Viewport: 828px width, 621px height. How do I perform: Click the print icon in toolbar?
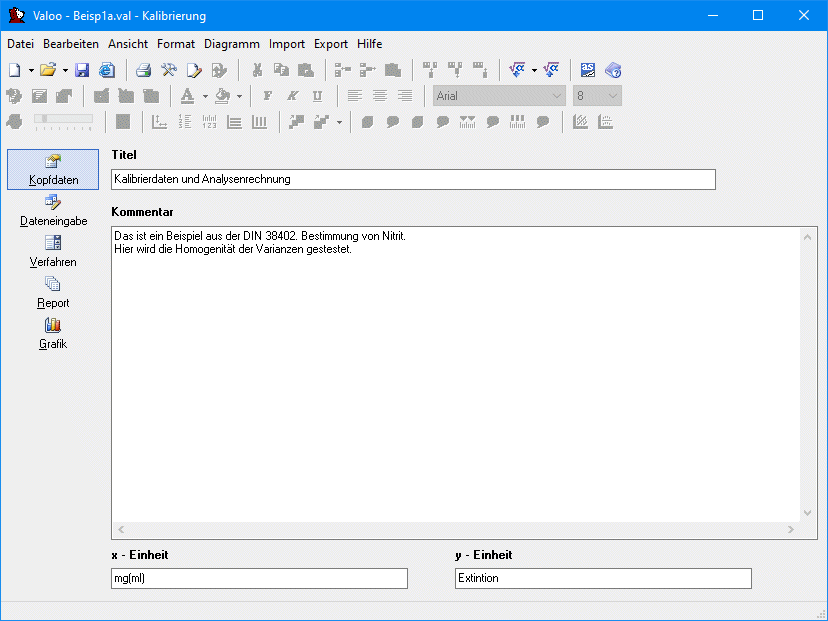(x=144, y=70)
